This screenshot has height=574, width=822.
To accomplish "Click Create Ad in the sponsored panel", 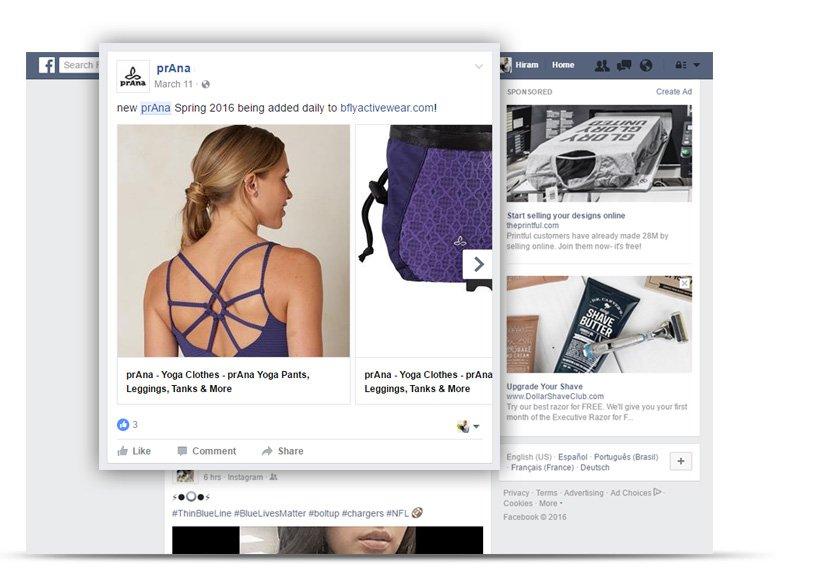I will tap(674, 92).
